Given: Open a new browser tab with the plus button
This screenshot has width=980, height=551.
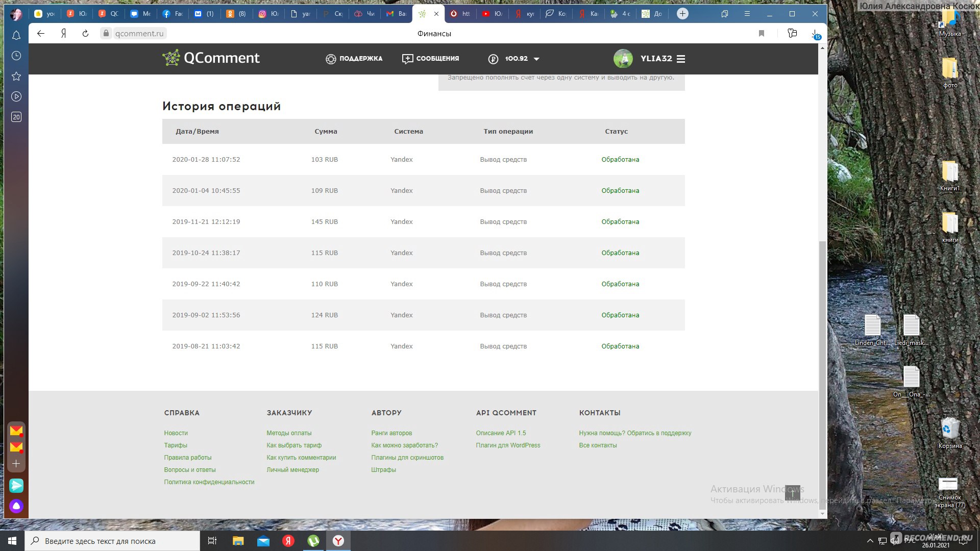Looking at the screenshot, I should [682, 14].
